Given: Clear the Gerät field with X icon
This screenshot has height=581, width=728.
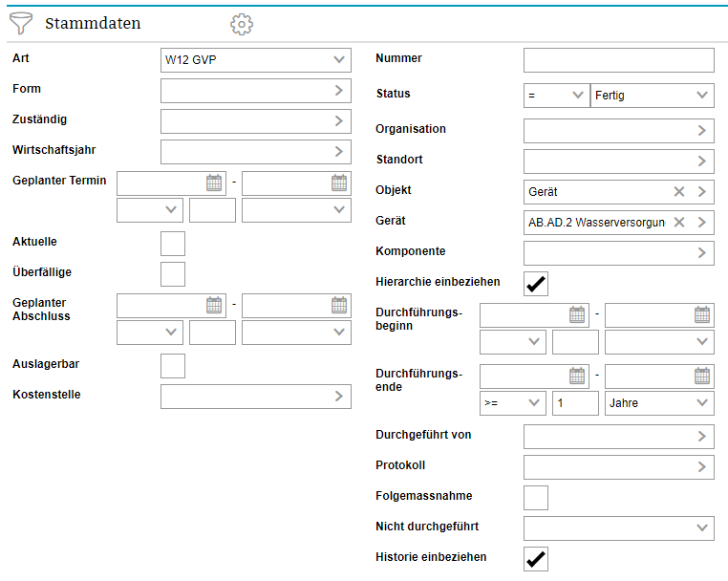Looking at the screenshot, I should [679, 222].
